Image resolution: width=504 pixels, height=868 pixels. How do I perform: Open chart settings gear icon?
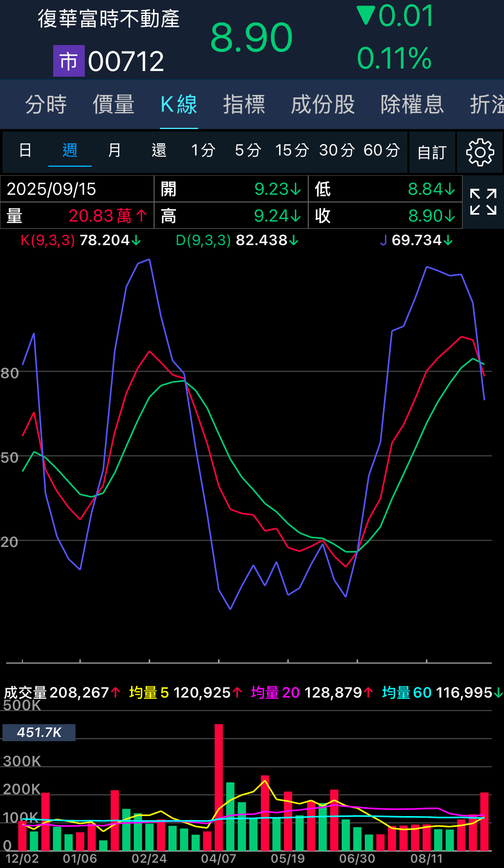click(x=480, y=152)
